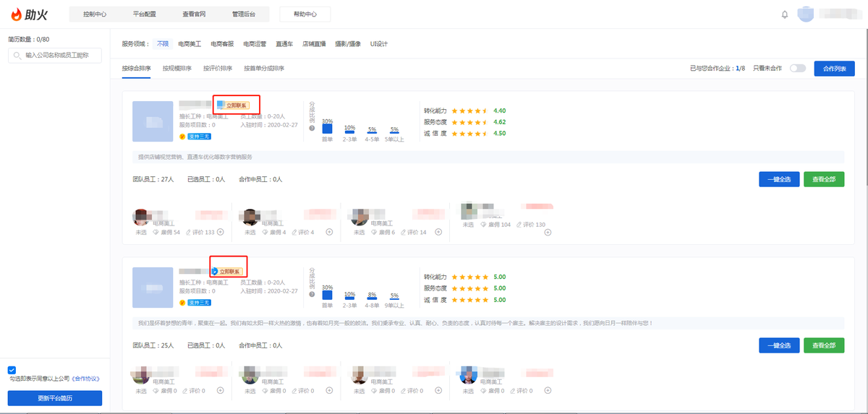Click the 诚信度 star rating showing 4.50
The image size is (868, 414).
pos(469,133)
